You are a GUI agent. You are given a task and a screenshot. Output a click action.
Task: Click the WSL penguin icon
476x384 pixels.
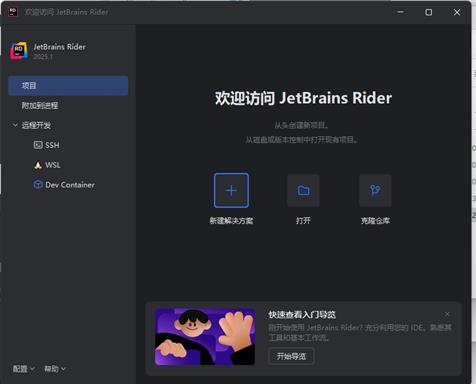pyautogui.click(x=38, y=165)
